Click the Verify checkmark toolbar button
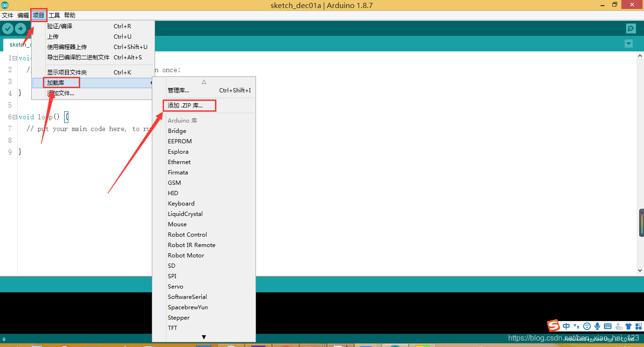The width and height of the screenshot is (644, 347). tap(8, 29)
